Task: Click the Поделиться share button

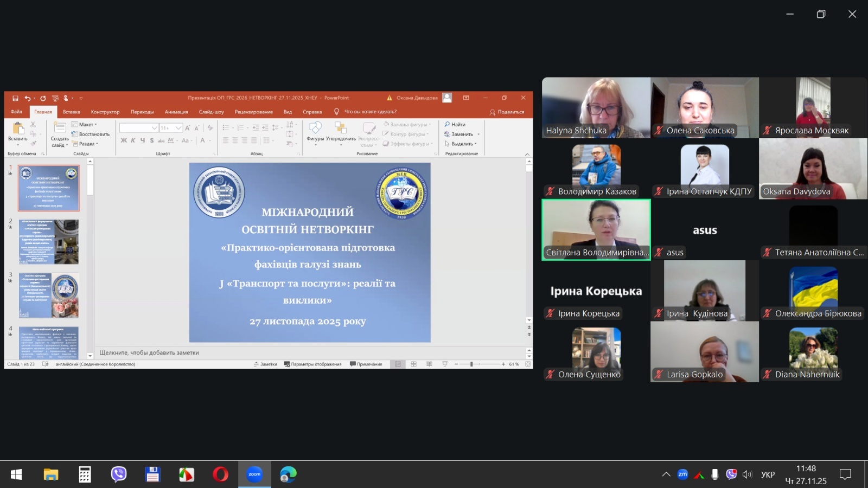Action: click(507, 112)
